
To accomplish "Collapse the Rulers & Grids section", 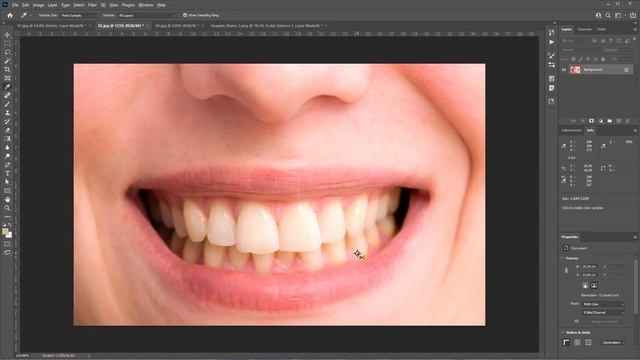I will [x=562, y=333].
